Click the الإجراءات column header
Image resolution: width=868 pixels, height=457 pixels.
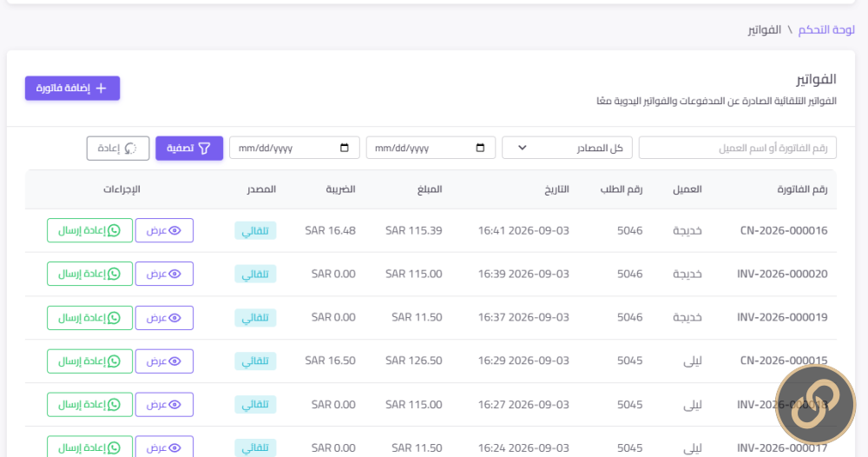point(122,189)
